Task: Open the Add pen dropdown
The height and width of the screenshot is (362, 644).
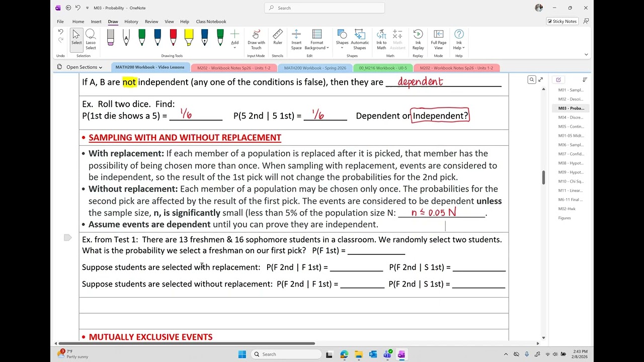Action: click(x=235, y=39)
